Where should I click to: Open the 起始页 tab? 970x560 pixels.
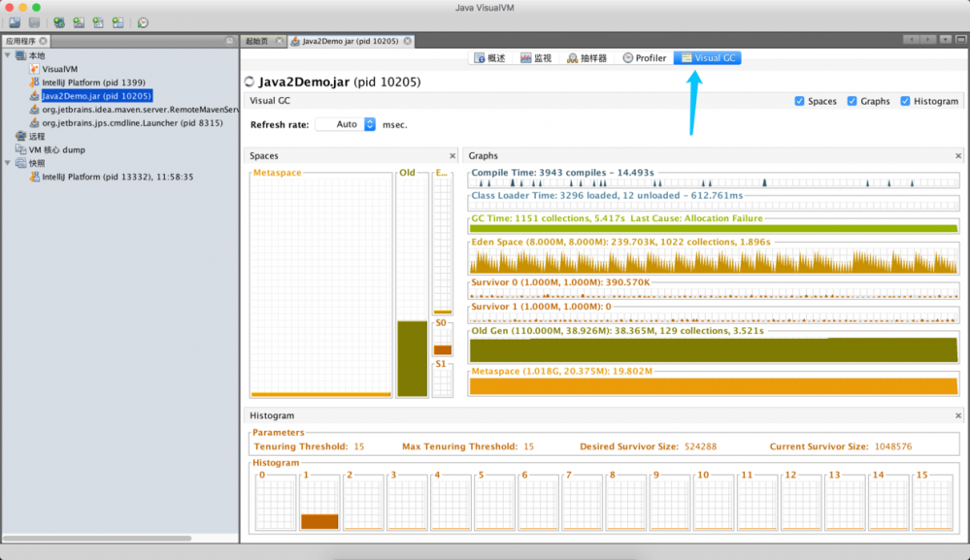pyautogui.click(x=255, y=41)
